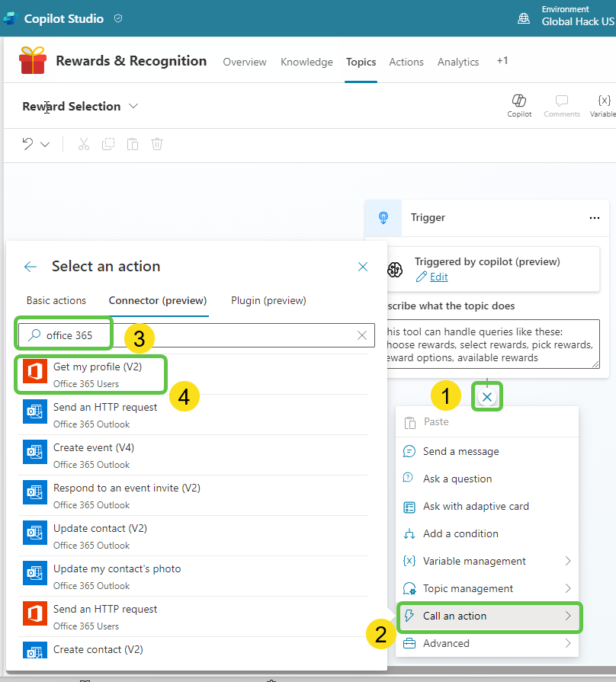Click the Cut icon in the editing toolbar
616x682 pixels.
[83, 143]
